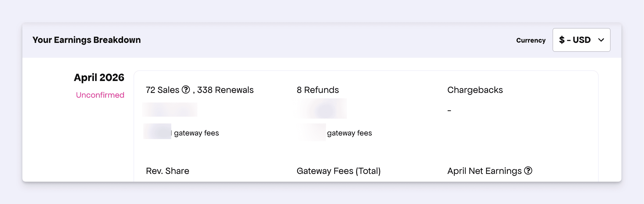Click the April Net Earnings label
Screen dimensions: 644x204
(x=484, y=171)
